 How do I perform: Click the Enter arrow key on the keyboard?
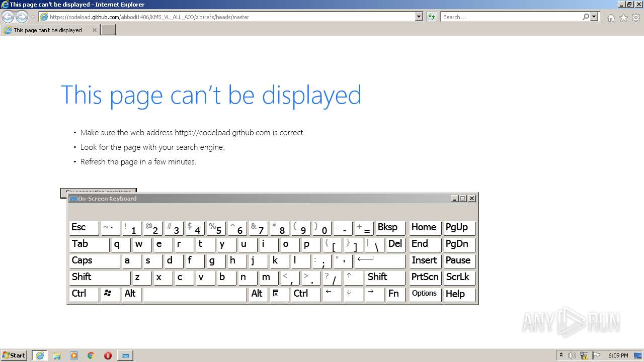380,261
